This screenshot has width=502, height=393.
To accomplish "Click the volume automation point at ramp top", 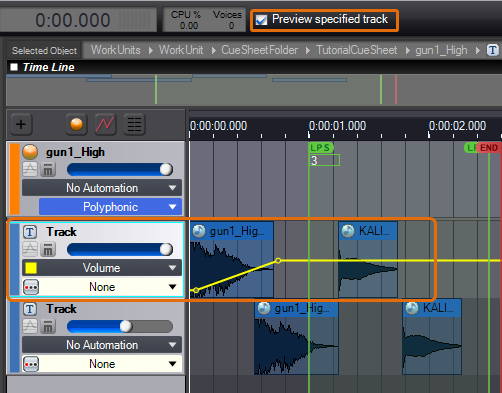I will (278, 261).
